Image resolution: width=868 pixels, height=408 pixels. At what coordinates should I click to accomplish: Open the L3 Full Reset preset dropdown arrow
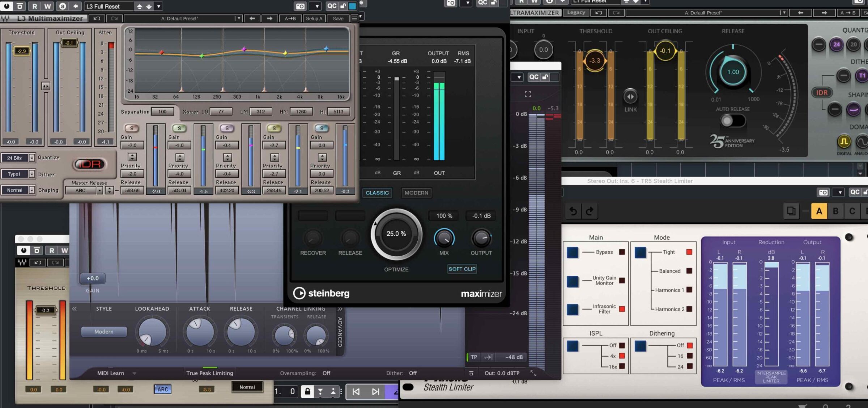click(158, 6)
